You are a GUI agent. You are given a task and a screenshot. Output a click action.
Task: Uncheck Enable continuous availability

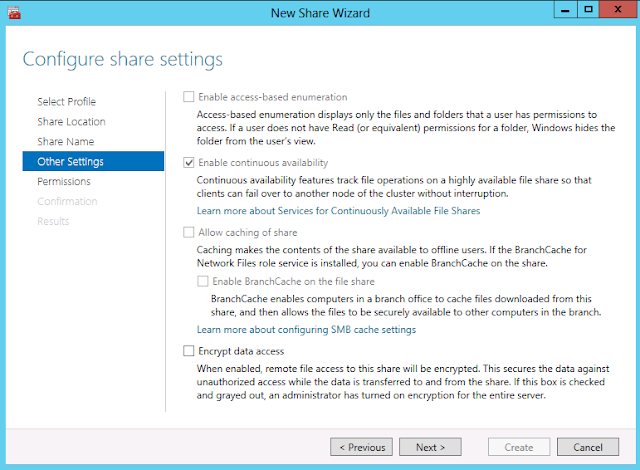click(x=190, y=163)
